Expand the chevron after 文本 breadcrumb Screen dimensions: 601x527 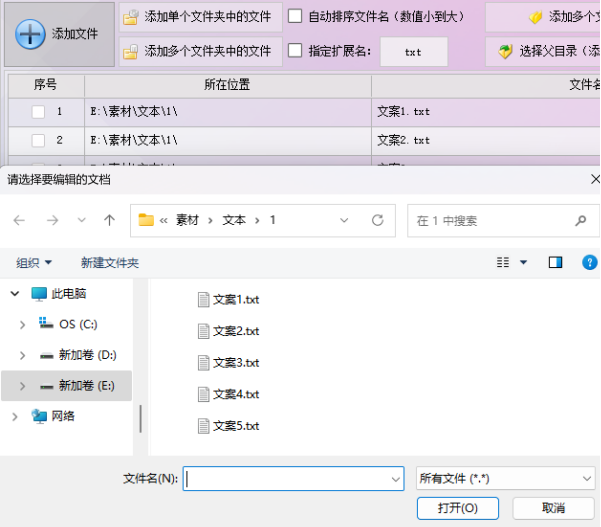coord(257,221)
